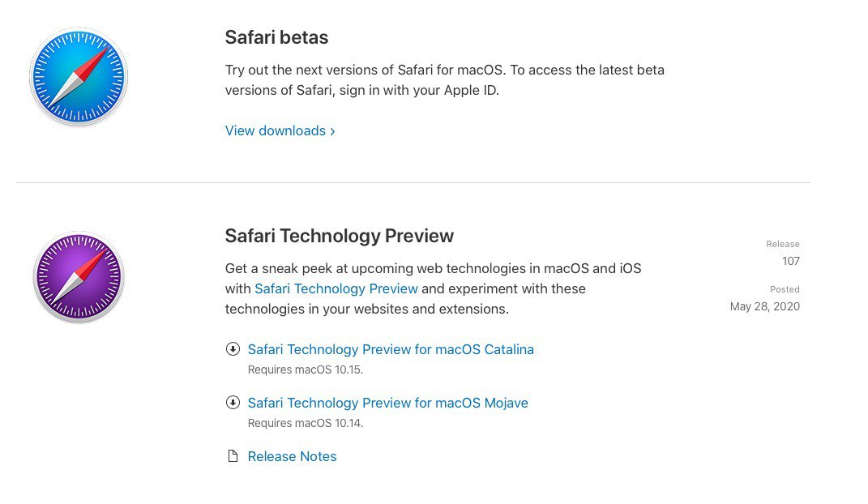Image resolution: width=868 pixels, height=504 pixels.
Task: Click the Safari Technology Preview heading
Action: (340, 236)
